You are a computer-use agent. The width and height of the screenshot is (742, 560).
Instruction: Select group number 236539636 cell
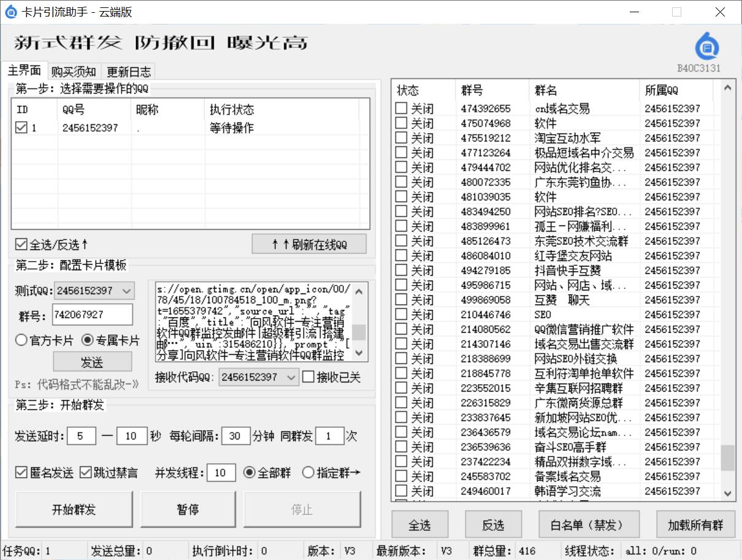486,447
